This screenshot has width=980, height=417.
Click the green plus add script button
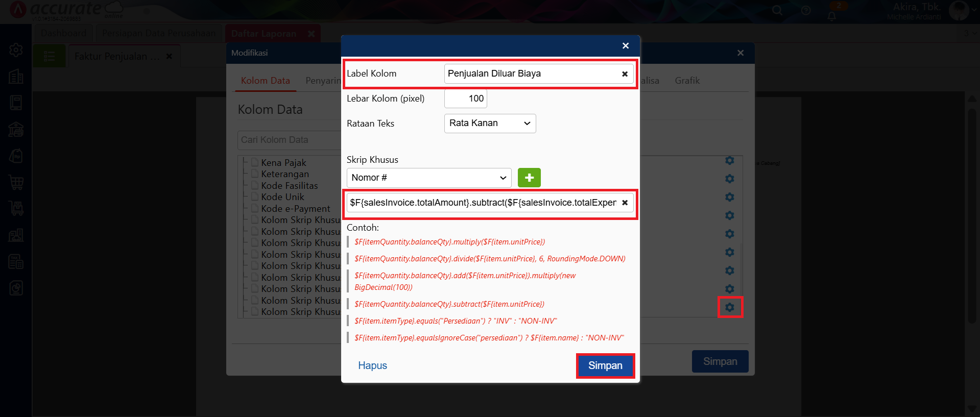(x=529, y=178)
